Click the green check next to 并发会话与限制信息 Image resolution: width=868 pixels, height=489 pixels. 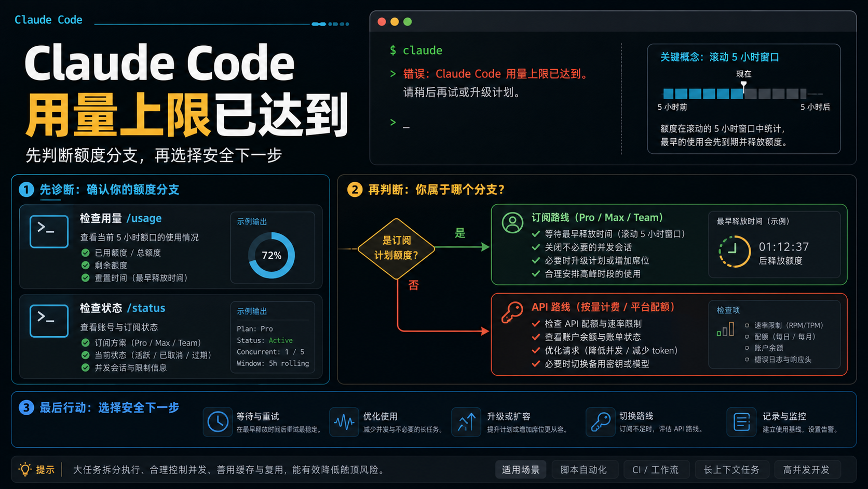coord(86,367)
